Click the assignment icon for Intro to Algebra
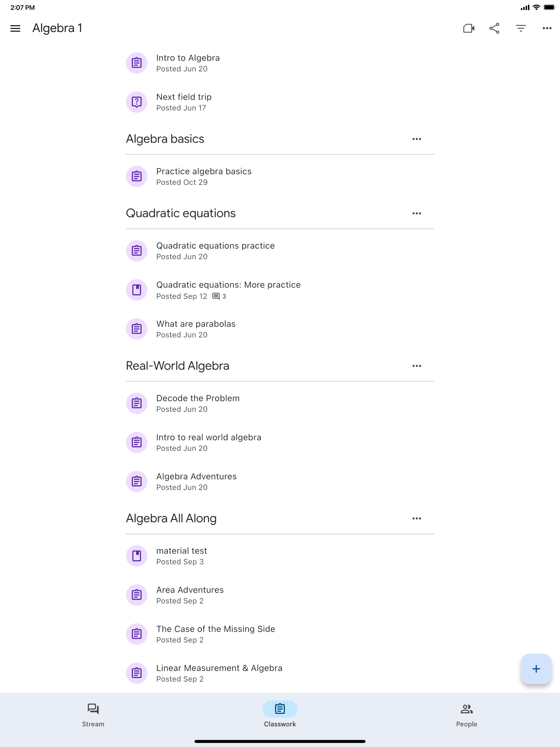Viewport: 560px width, 747px height. point(136,62)
